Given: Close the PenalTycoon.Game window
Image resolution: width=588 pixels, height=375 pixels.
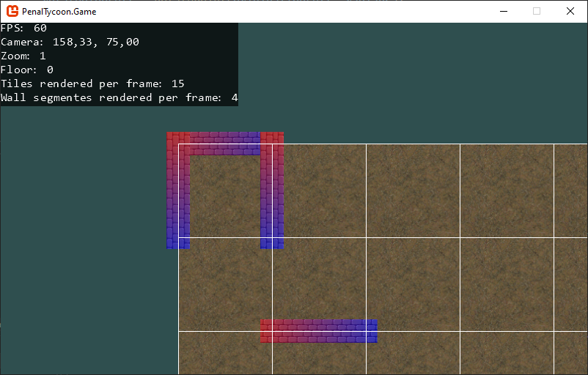Looking at the screenshot, I should coord(570,11).
